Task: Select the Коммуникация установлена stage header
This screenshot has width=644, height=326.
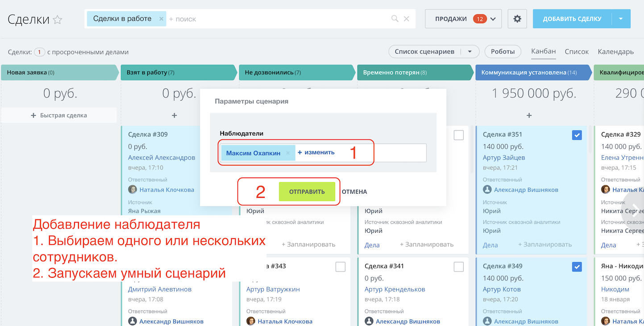Action: (x=533, y=72)
